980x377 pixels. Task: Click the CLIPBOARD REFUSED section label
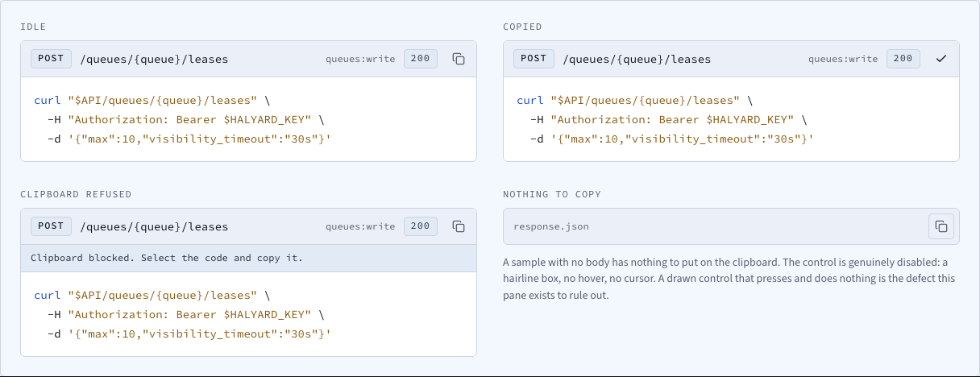tap(76, 195)
